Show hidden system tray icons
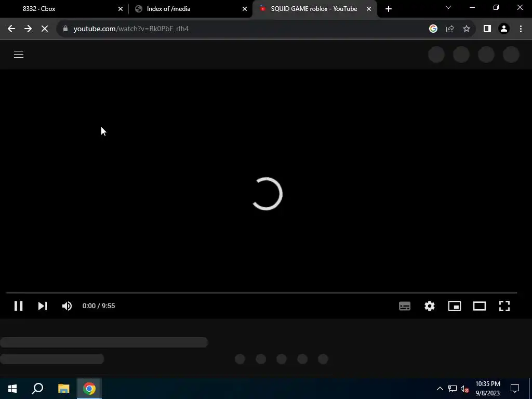 click(x=440, y=389)
